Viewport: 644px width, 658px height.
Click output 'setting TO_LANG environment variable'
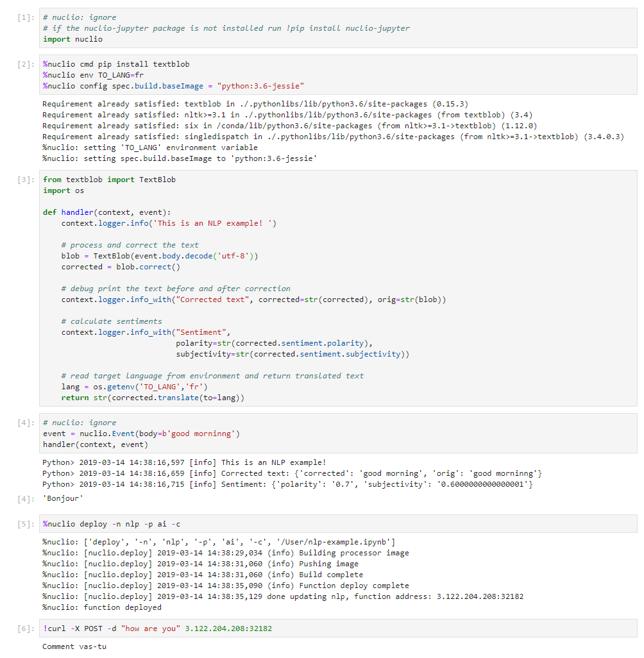pos(150,148)
